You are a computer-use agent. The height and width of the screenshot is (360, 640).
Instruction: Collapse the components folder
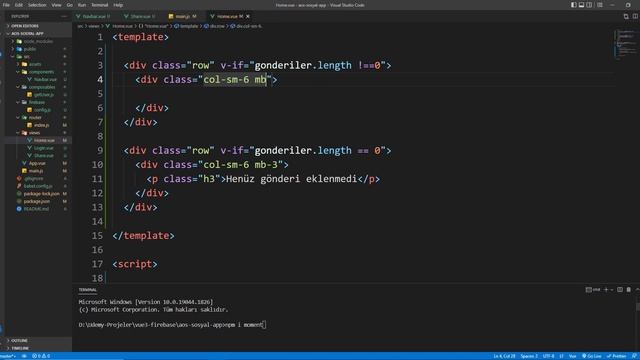pyautogui.click(x=41, y=72)
